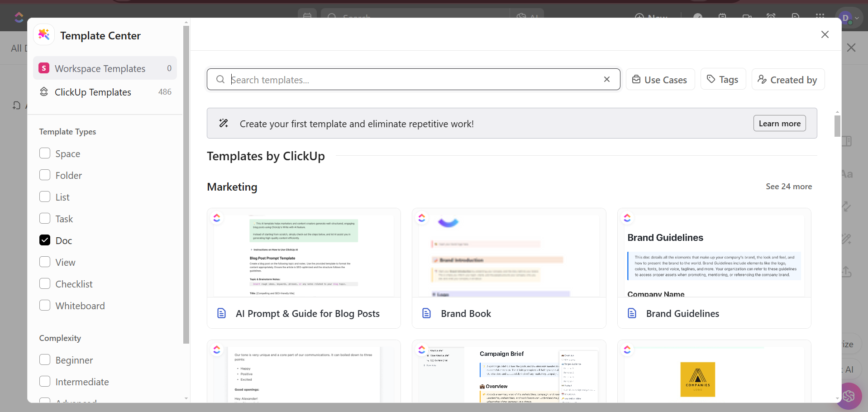Click the Marketing section heading
This screenshot has width=868, height=412.
pyautogui.click(x=232, y=187)
